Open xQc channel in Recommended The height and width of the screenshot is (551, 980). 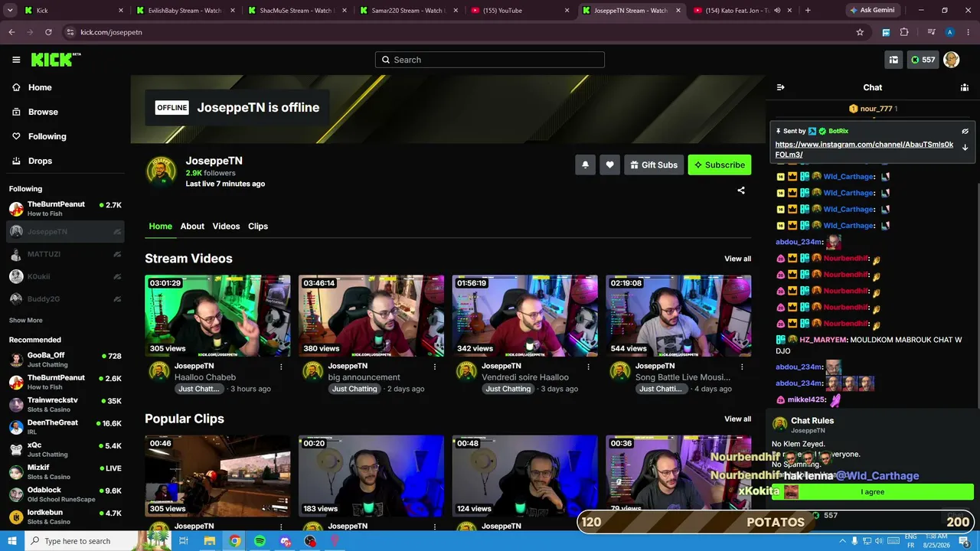(65, 449)
